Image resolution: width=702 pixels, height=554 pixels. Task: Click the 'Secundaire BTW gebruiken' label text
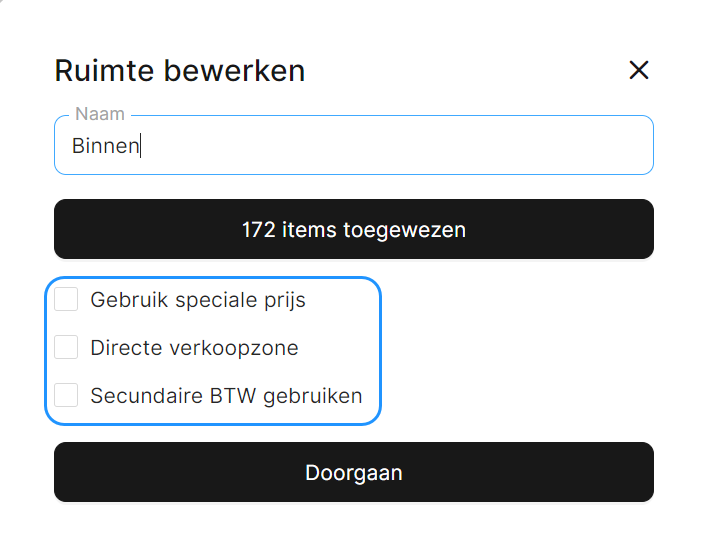226,395
